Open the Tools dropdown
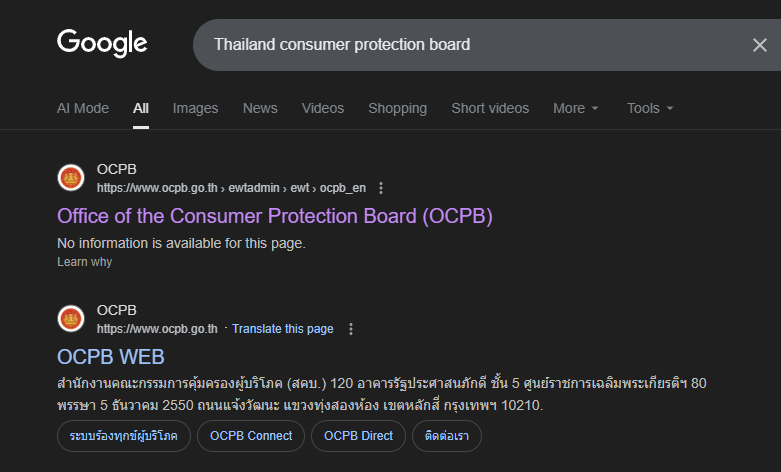Image resolution: width=781 pixels, height=472 pixels. (650, 108)
